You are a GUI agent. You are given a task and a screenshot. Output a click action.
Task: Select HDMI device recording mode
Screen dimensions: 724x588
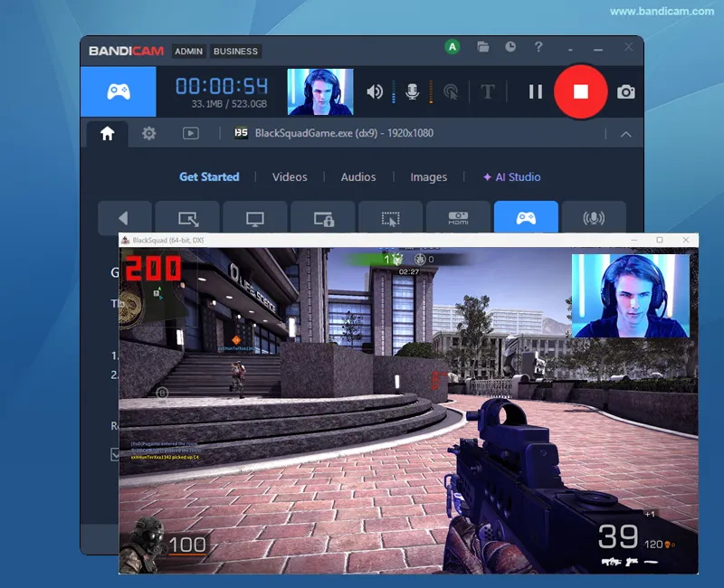pos(458,217)
